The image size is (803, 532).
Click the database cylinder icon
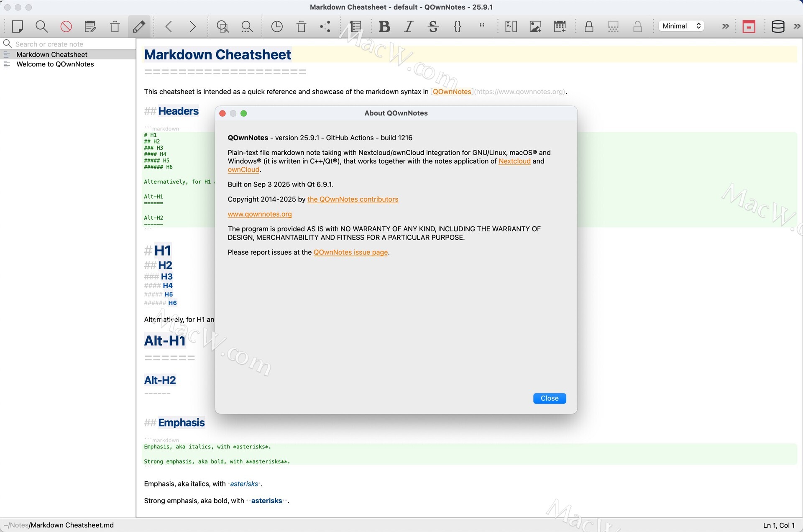[x=778, y=26]
